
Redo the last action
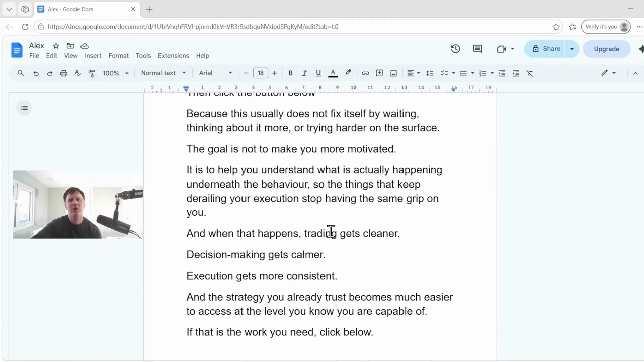pos(49,73)
